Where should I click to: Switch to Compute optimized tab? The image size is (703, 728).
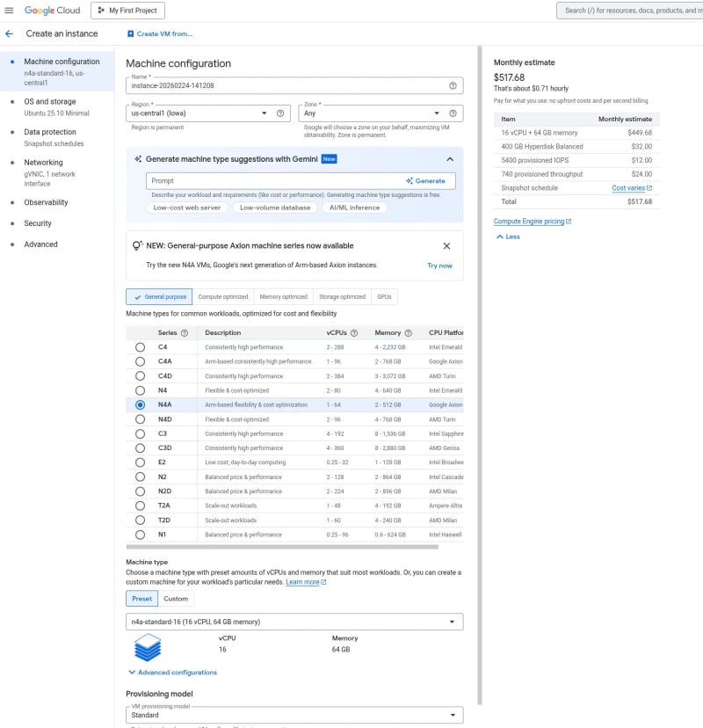(223, 297)
